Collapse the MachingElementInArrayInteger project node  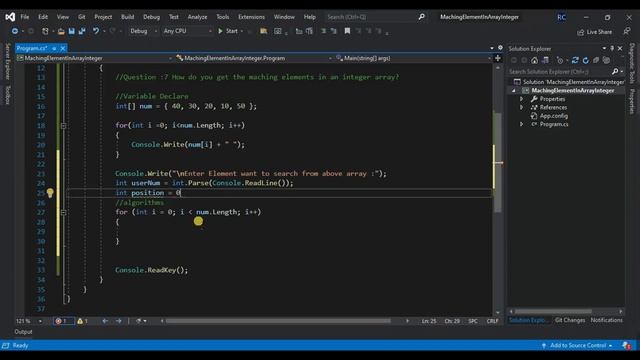(x=513, y=91)
